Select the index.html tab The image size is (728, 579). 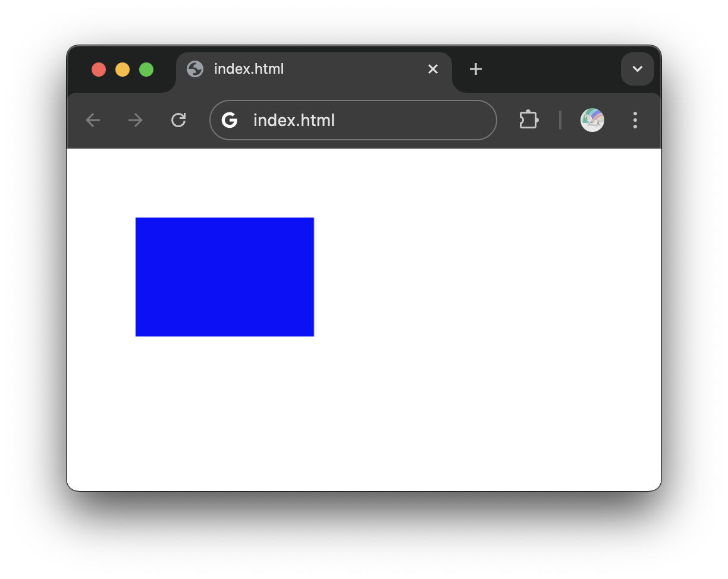pyautogui.click(x=314, y=72)
